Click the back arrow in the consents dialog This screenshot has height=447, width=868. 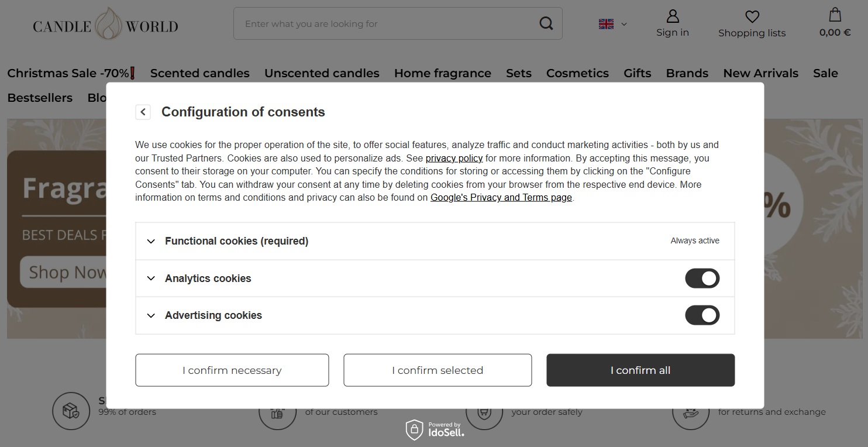(x=143, y=112)
